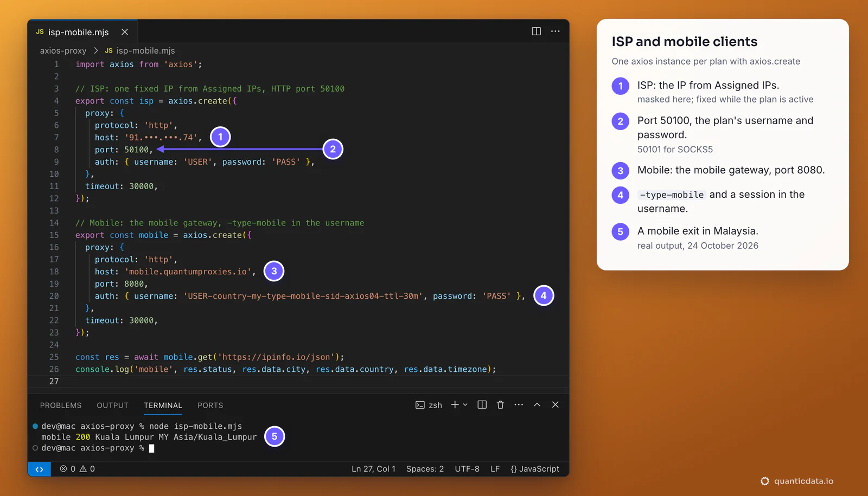
Task: Click 'real output, 24 October 2026' caption
Action: point(698,246)
